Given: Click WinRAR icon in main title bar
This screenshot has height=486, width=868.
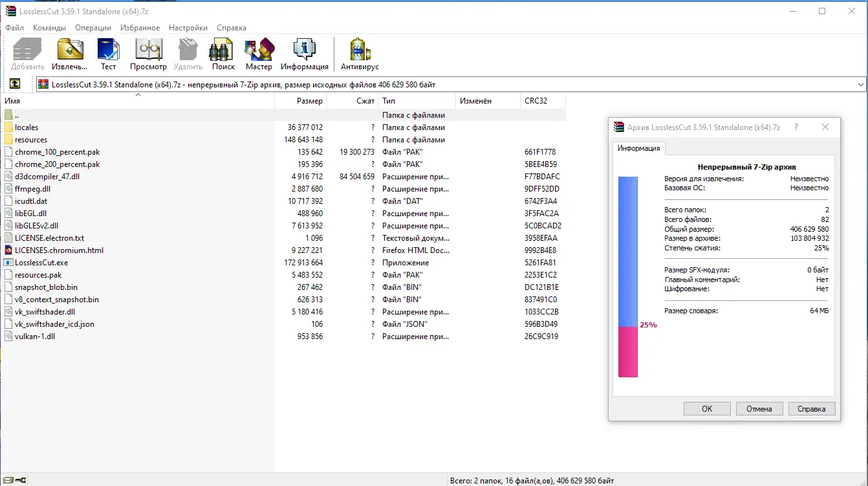Looking at the screenshot, I should coord(11,11).
